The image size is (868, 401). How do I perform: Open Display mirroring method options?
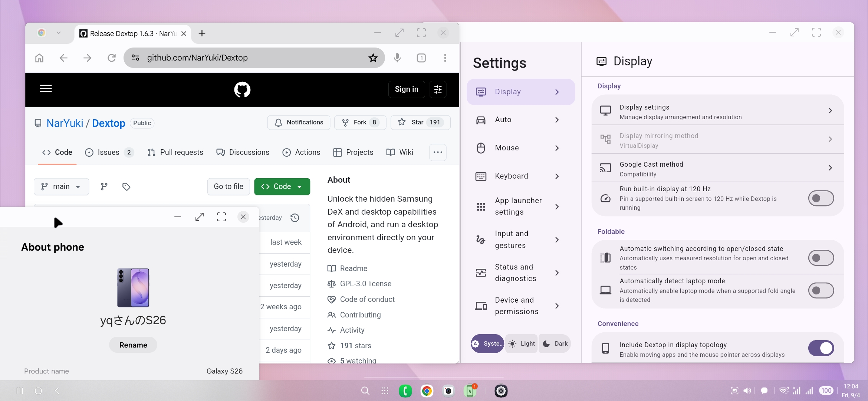pos(718,140)
